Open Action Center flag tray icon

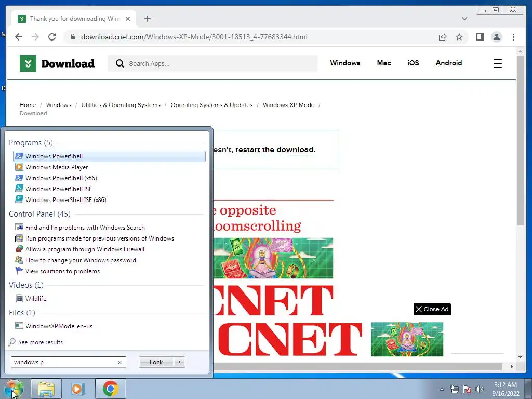click(467, 389)
